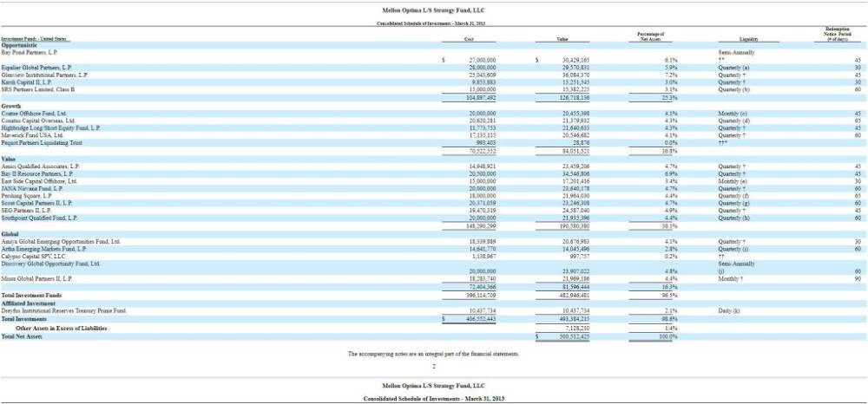Click 'Calypso Capital SPV, LLC'

pyautogui.click(x=33, y=257)
